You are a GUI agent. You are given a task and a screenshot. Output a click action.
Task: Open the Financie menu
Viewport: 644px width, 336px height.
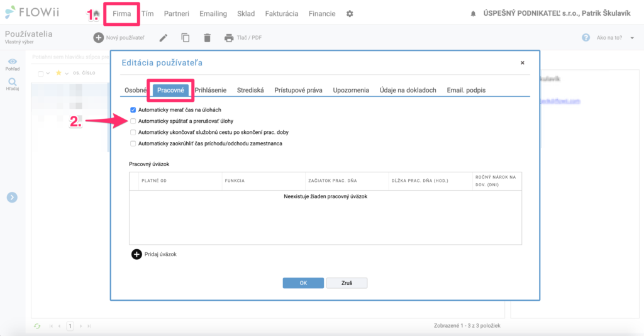(x=322, y=14)
